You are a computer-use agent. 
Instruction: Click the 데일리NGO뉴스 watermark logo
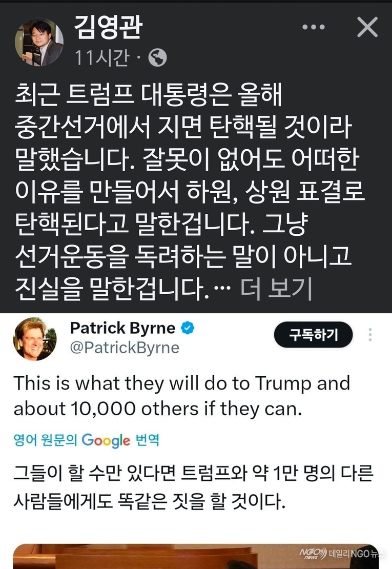(341, 554)
